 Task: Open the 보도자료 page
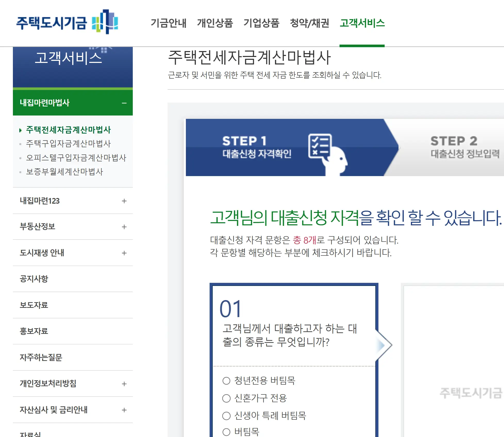(x=73, y=305)
